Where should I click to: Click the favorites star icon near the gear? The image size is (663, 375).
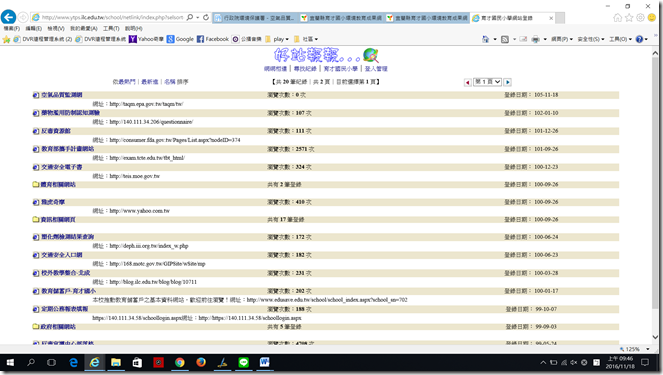pos(629,17)
